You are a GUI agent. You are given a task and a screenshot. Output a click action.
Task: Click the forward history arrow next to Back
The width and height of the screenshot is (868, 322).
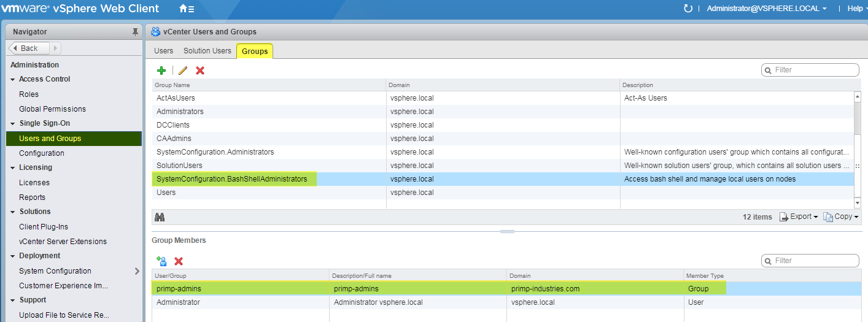pos(55,48)
